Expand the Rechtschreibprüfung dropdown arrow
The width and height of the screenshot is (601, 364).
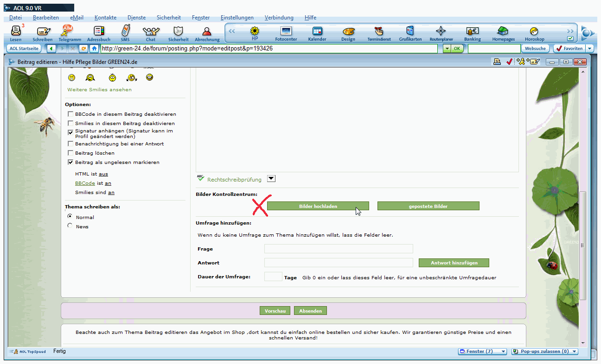click(x=271, y=179)
